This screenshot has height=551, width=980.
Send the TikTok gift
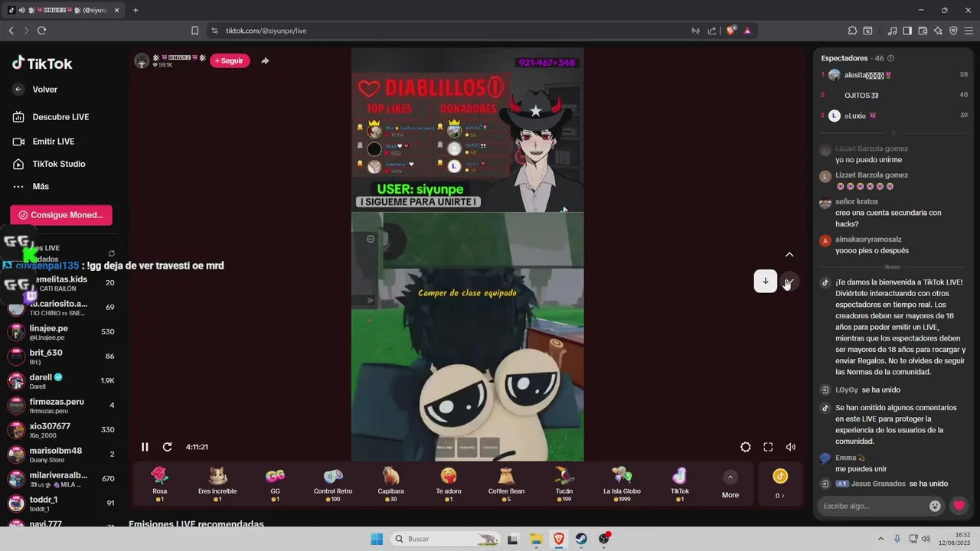(x=680, y=484)
